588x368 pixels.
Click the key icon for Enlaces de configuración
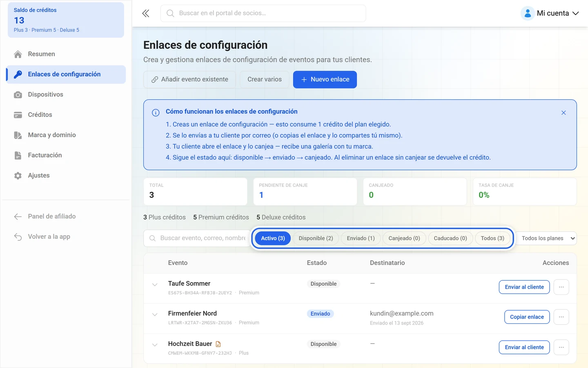point(18,74)
